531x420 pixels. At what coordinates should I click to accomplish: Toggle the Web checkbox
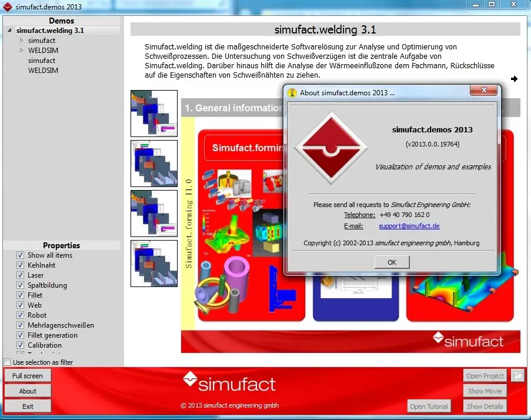pyautogui.click(x=21, y=305)
